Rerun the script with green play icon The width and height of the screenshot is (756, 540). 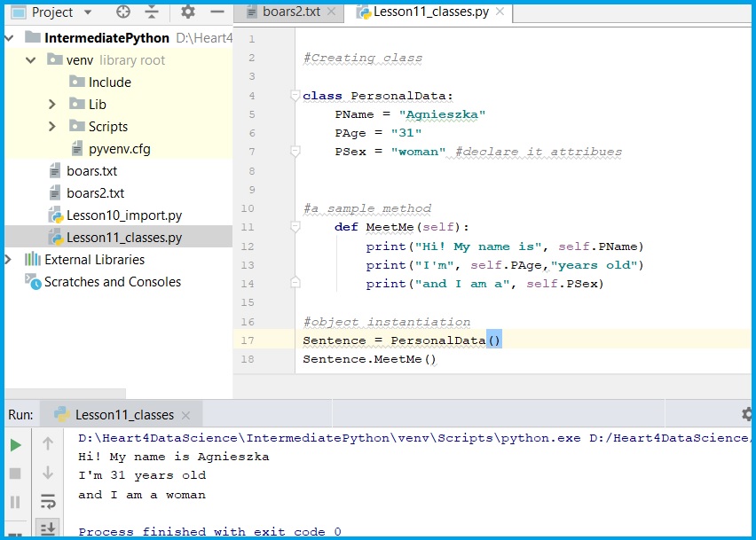point(15,444)
